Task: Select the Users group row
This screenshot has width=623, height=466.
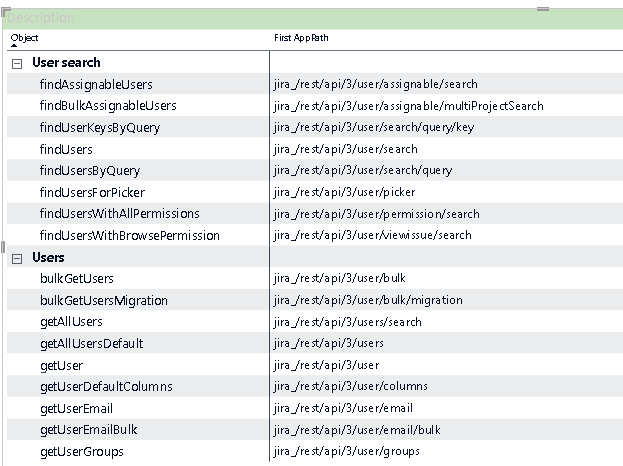Action: click(x=315, y=257)
